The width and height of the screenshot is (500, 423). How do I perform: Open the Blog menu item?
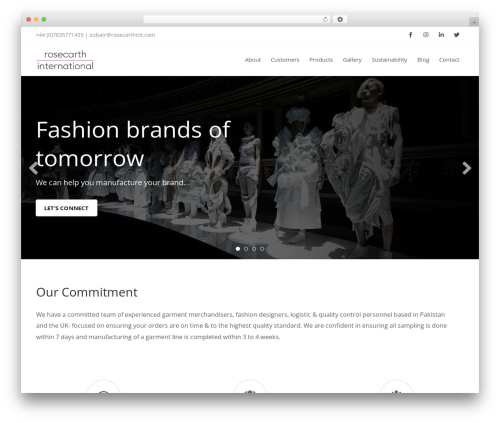pyautogui.click(x=423, y=60)
